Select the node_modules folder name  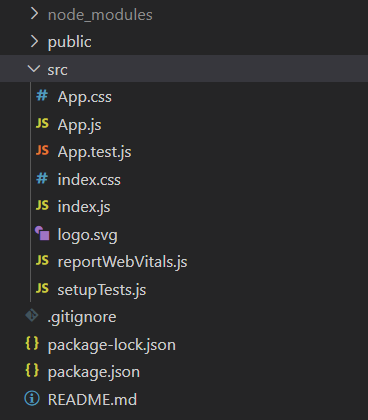[100, 15]
